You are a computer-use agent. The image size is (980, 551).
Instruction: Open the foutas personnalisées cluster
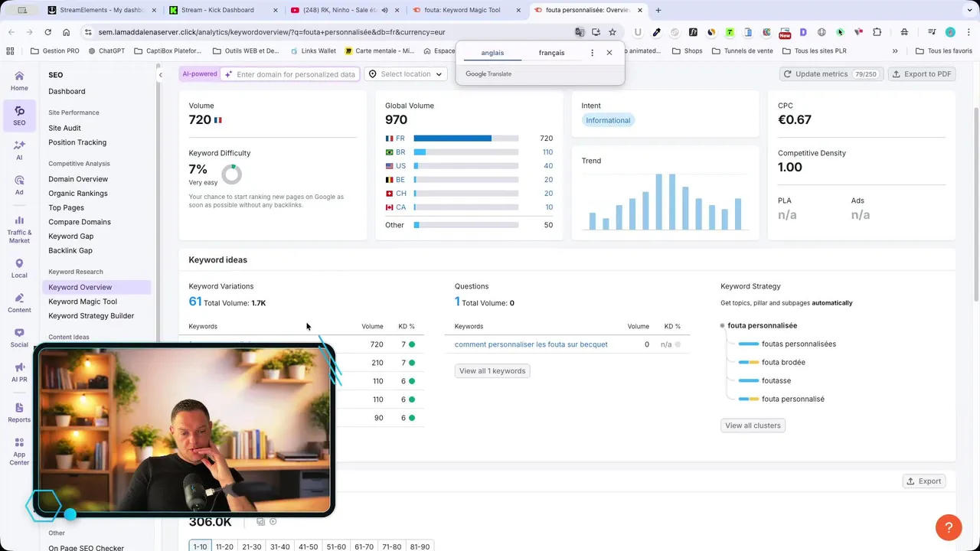coord(799,344)
